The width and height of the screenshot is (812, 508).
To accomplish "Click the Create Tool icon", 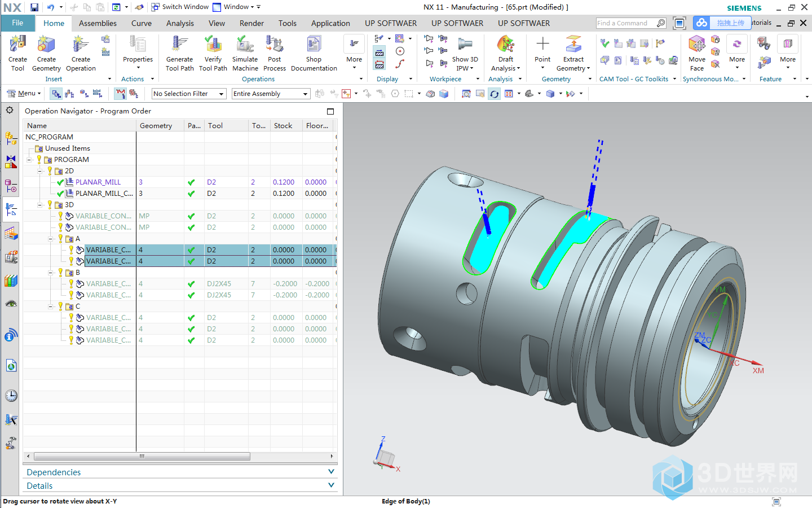I will [17, 53].
